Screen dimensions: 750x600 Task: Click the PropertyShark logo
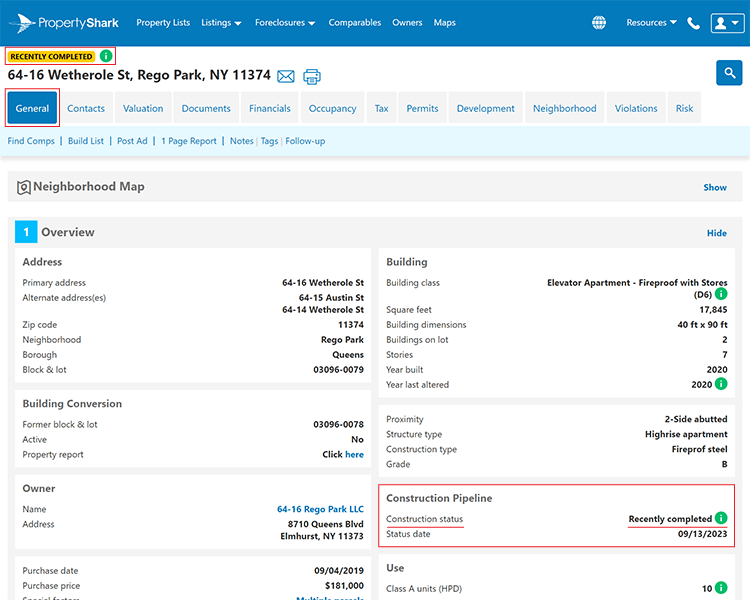[x=64, y=23]
